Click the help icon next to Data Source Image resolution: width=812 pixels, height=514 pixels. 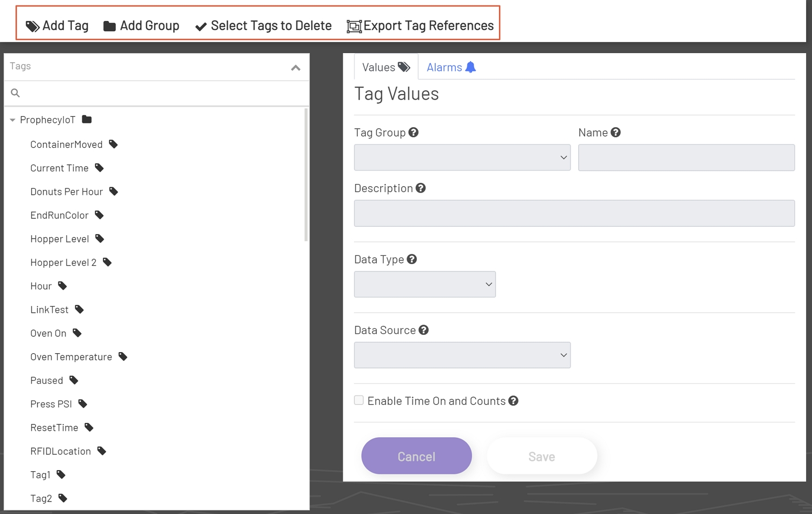click(424, 329)
